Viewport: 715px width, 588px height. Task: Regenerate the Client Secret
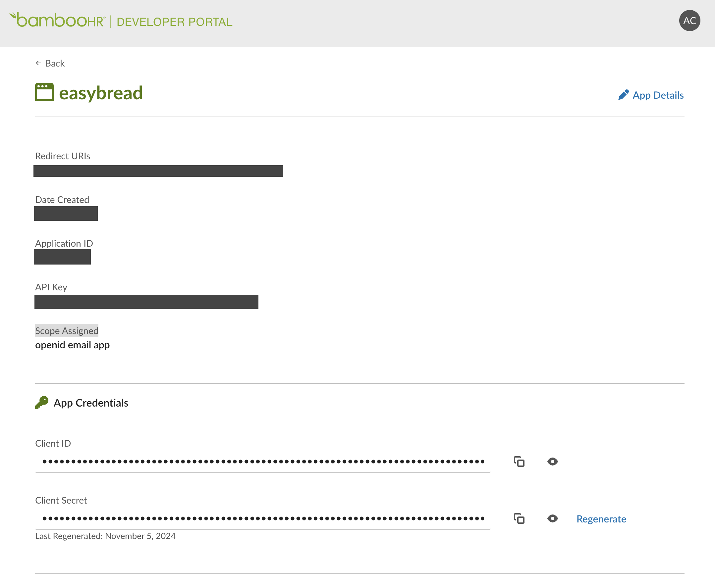pos(601,519)
